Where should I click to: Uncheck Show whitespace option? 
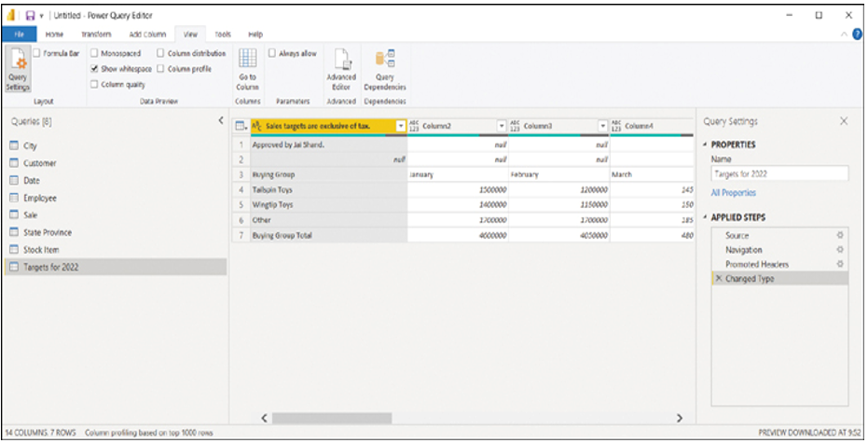[94, 69]
